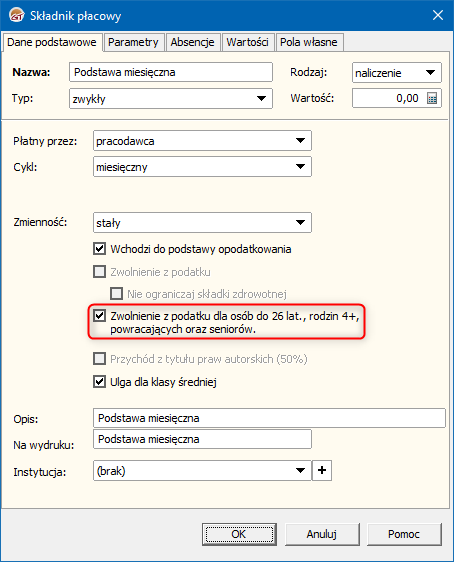This screenshot has width=454, height=562.
Task: Expand the Zmienność dropdown
Action: [300, 223]
